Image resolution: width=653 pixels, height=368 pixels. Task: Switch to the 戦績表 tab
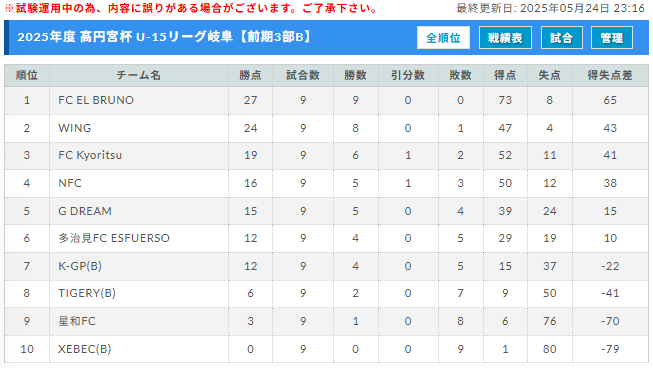coord(505,38)
